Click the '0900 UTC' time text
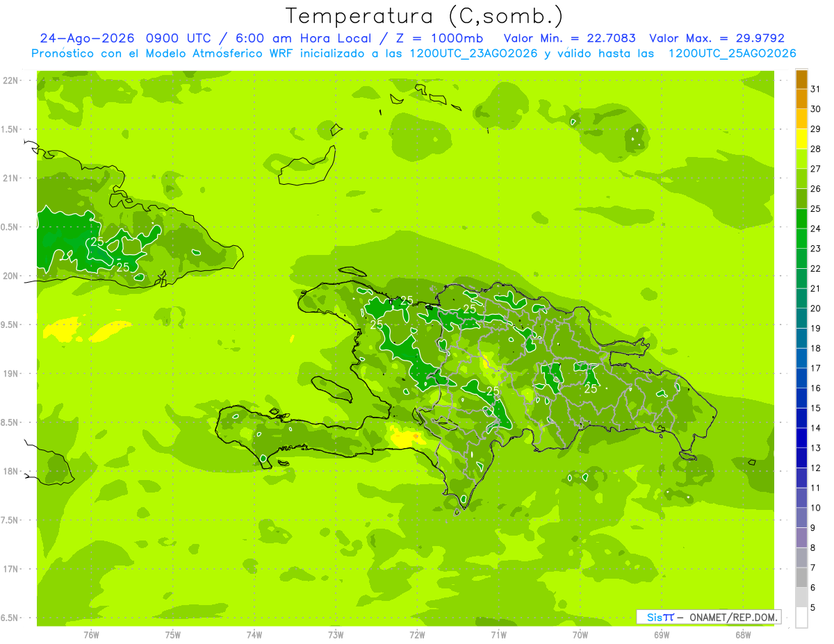Viewport: 834px width, 644px height. pos(179,38)
